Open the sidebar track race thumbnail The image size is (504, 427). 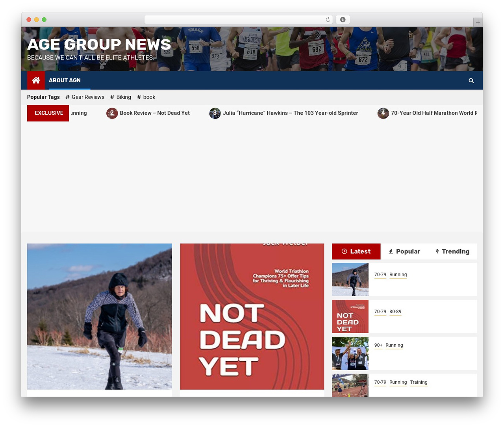350,385
